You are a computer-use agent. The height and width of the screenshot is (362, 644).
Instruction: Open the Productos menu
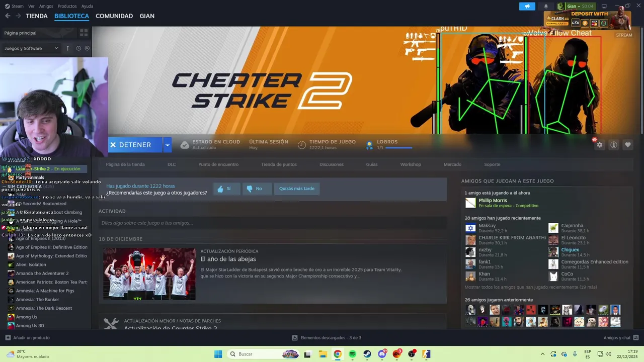tap(67, 6)
